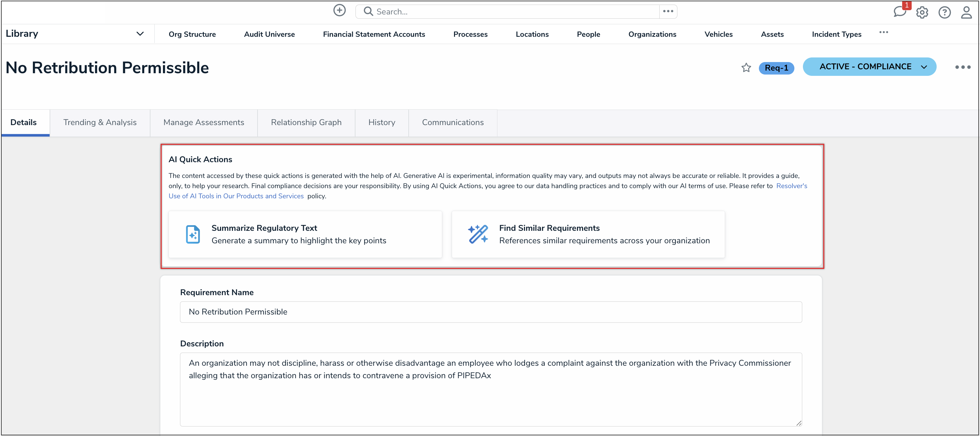Open the Relationship Graph tab
Viewport: 980px width, 436px height.
tap(306, 122)
